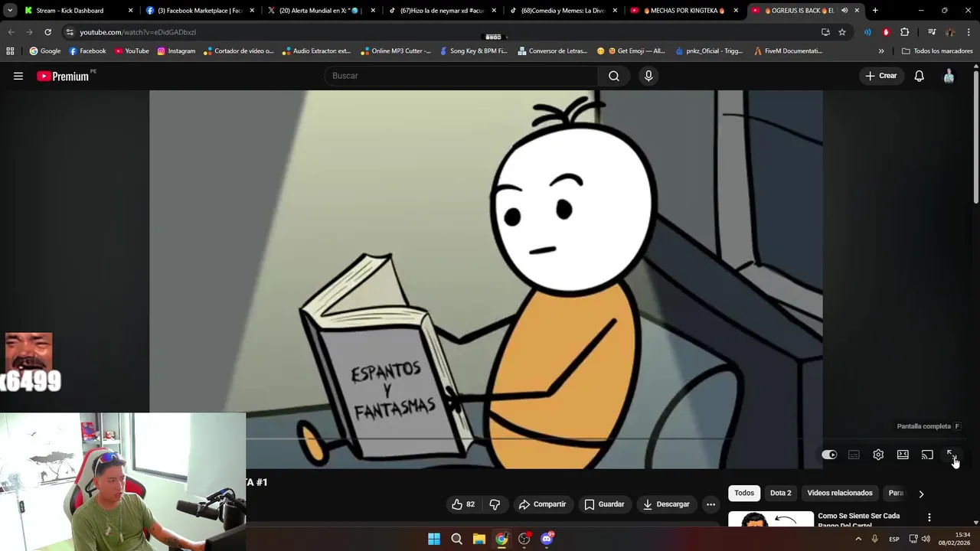Open the blue sound waves extension
980x551 pixels.
867,32
